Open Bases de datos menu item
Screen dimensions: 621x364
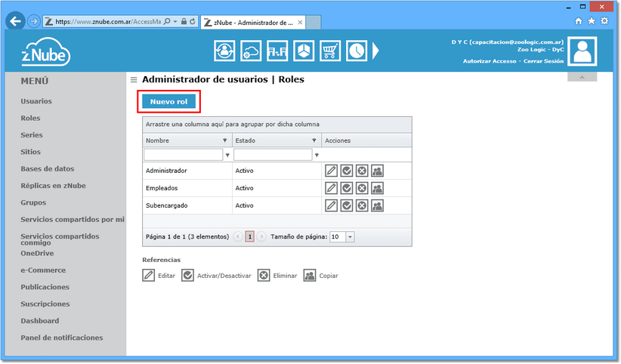coord(48,168)
